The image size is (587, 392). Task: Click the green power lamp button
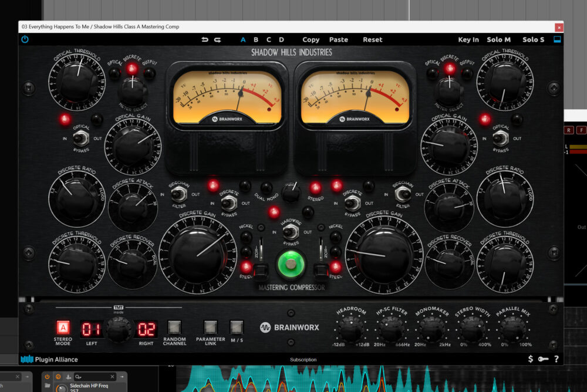click(291, 264)
